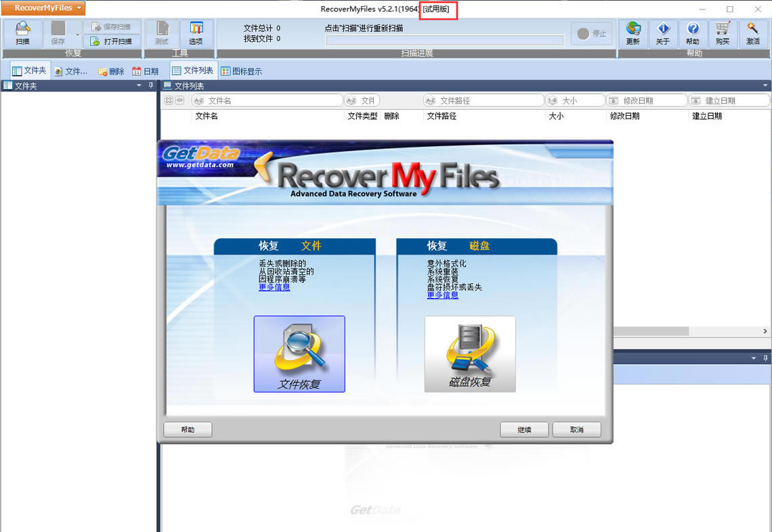Pin the 文件夹 panel
The width and height of the screenshot is (772, 532).
click(x=150, y=85)
